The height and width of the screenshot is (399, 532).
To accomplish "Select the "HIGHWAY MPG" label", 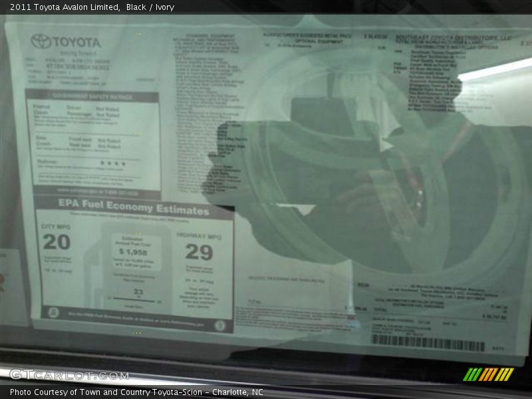I will pos(199,236).
